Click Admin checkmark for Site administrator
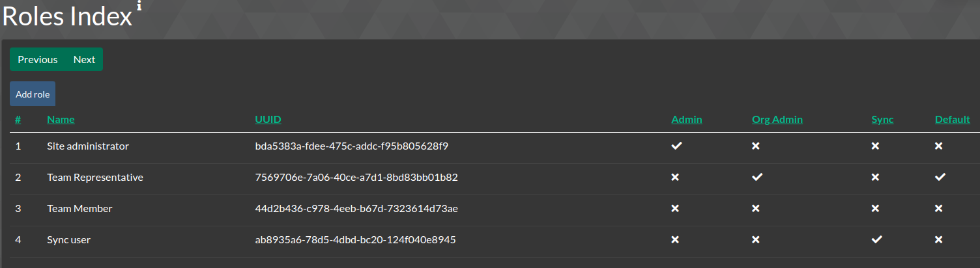The width and height of the screenshot is (980, 268). coord(677,146)
